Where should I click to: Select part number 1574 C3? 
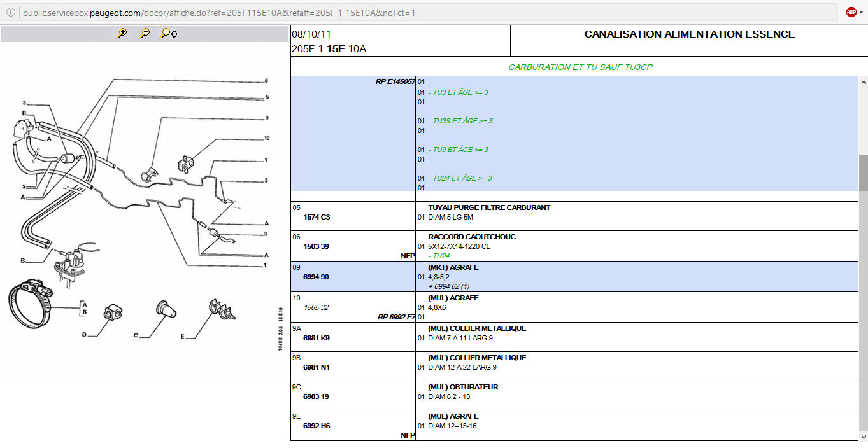[x=317, y=217]
